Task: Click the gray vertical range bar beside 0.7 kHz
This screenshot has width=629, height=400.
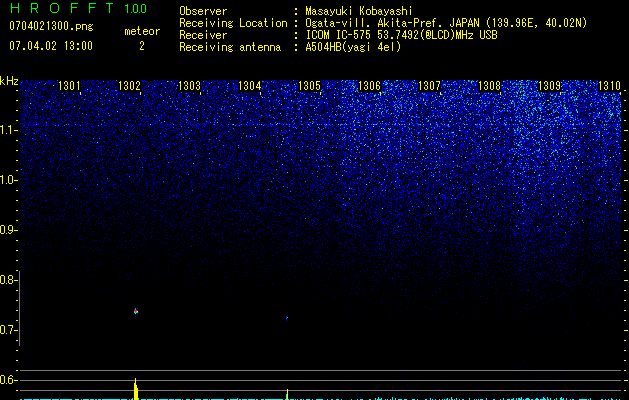Action: click(x=19, y=308)
